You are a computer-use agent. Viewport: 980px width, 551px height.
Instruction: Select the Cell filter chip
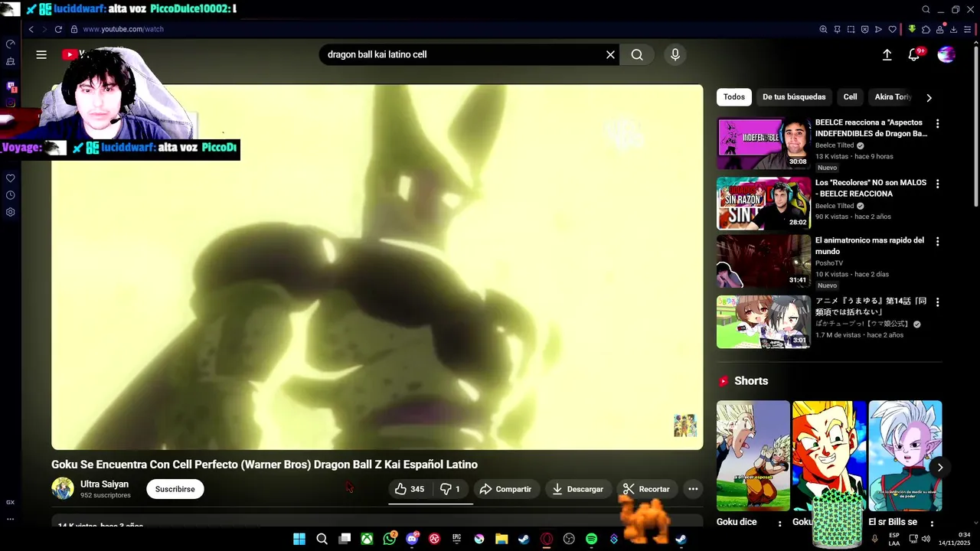point(850,97)
